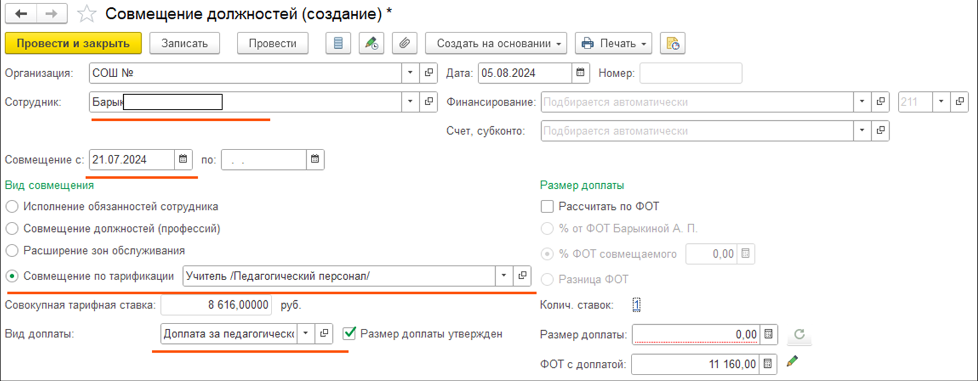The width and height of the screenshot is (980, 381).
Task: Click the favorites star icon
Action: (x=87, y=14)
